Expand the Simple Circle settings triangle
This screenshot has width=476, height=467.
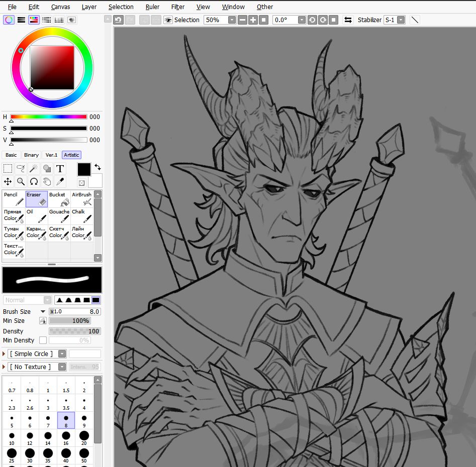[x=4, y=354]
